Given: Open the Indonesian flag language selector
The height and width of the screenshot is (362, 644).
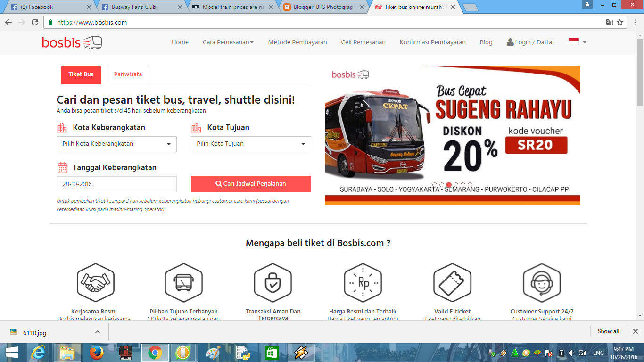Looking at the screenshot, I should click(x=577, y=42).
